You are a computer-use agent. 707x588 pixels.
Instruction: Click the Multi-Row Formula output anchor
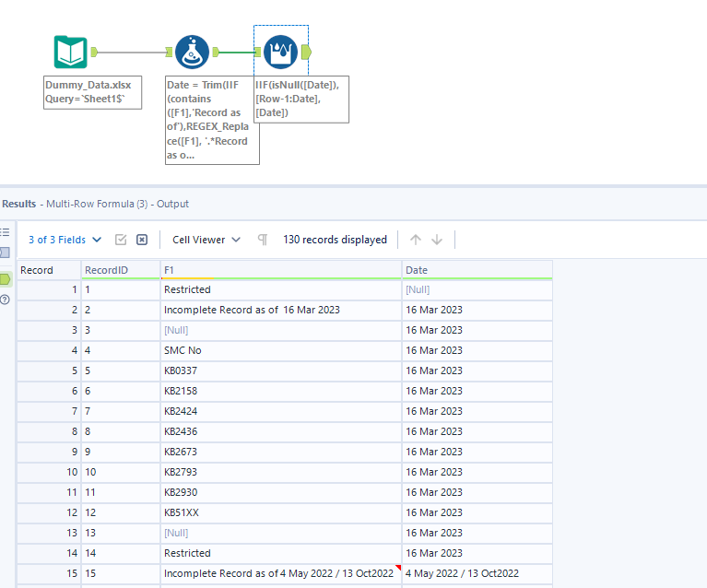click(306, 53)
